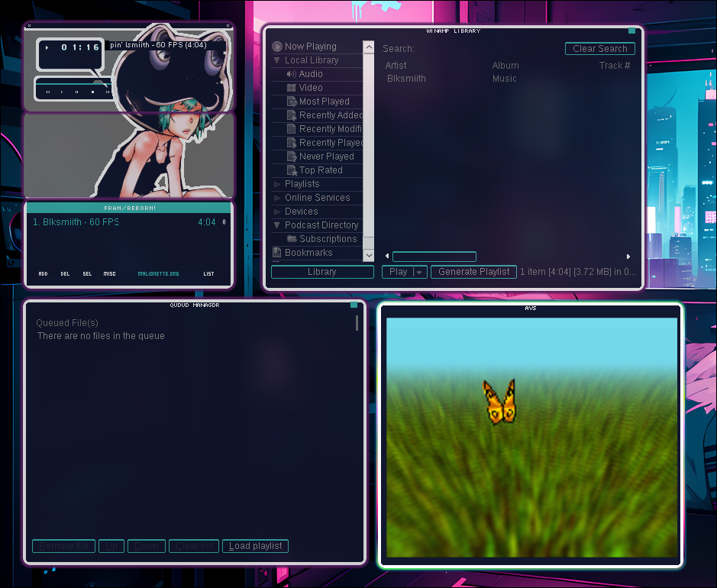Visit the MALIONETTE.ORG link in playlist
The height and width of the screenshot is (588, 717).
158,274
